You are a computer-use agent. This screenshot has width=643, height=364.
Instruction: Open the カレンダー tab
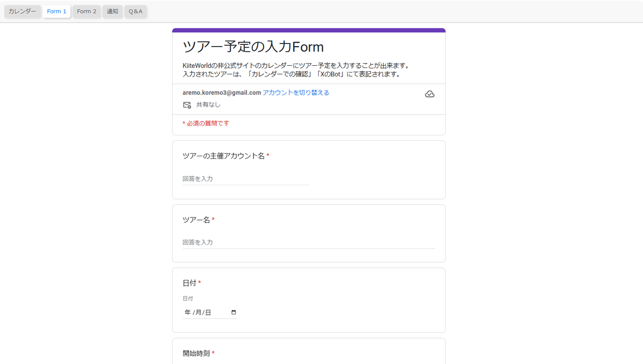(23, 11)
